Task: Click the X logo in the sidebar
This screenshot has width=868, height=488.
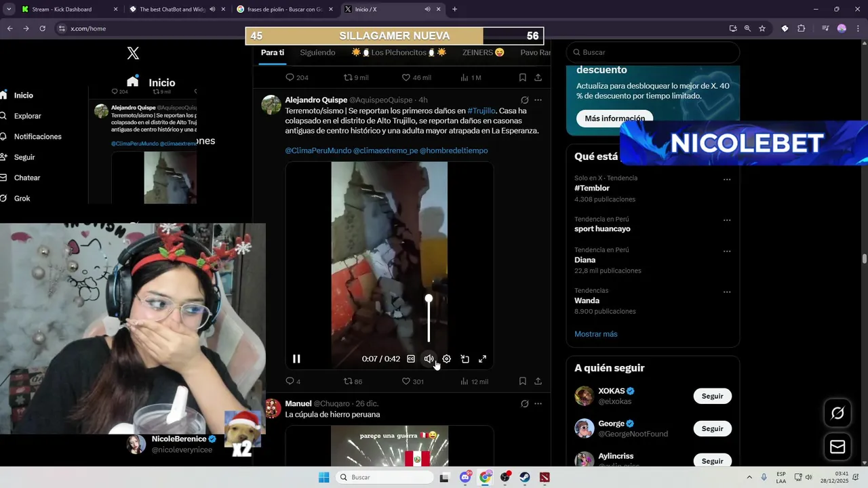Action: 133,53
